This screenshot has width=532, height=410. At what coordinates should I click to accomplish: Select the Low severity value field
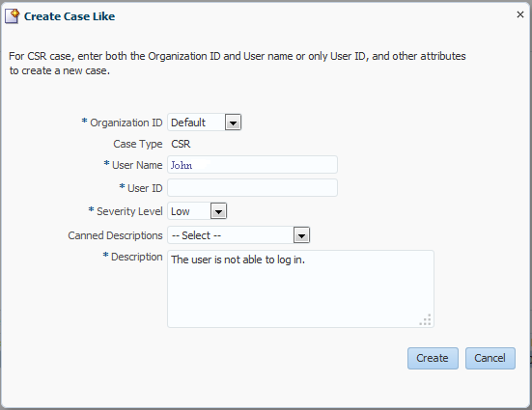189,211
